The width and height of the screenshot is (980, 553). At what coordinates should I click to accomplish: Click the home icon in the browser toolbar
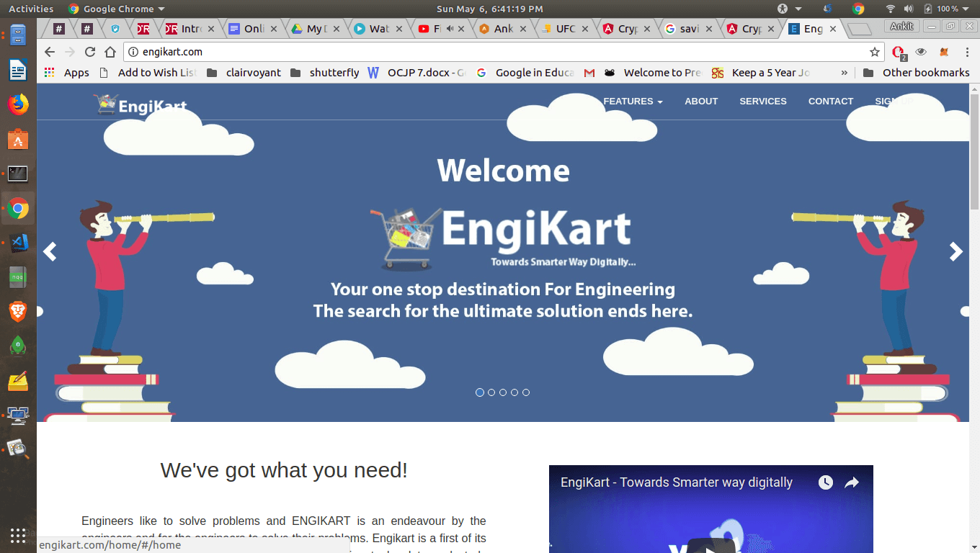(109, 52)
